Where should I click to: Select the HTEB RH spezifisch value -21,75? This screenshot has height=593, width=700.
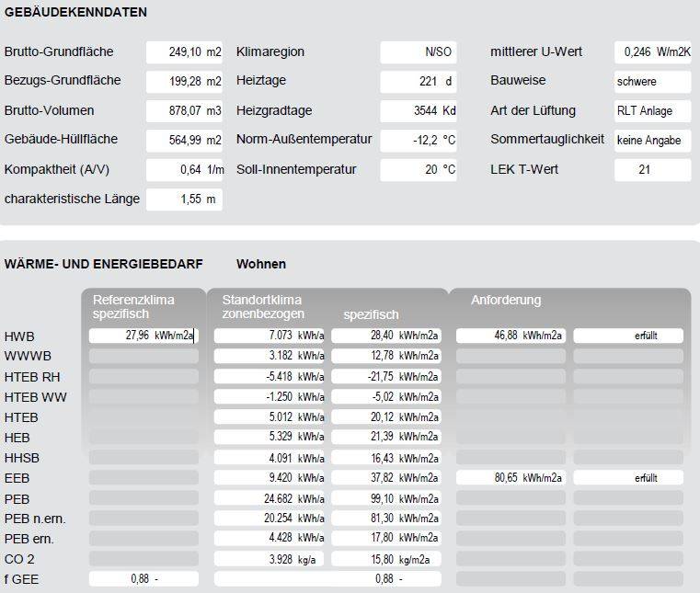coord(386,377)
